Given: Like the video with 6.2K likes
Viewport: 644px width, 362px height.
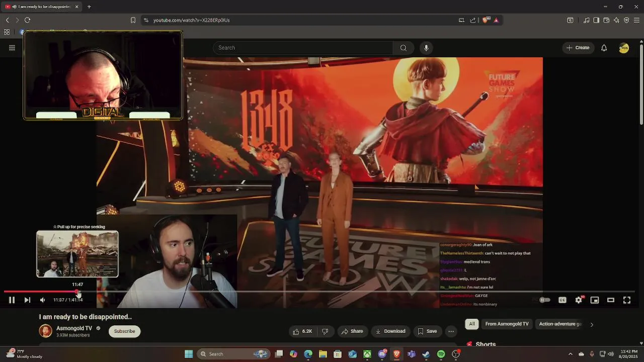Looking at the screenshot, I should coord(302,331).
